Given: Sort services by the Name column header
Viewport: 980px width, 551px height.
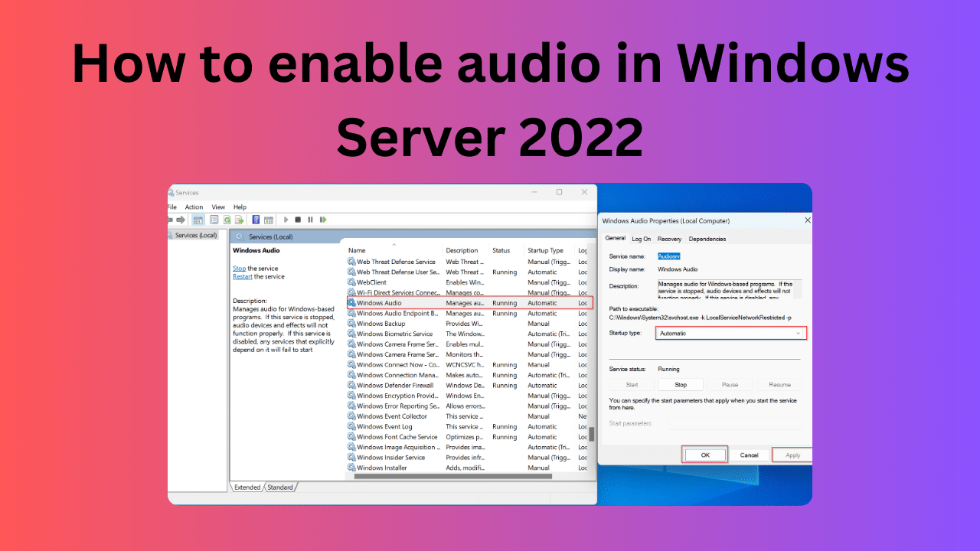Looking at the screenshot, I should [357, 250].
